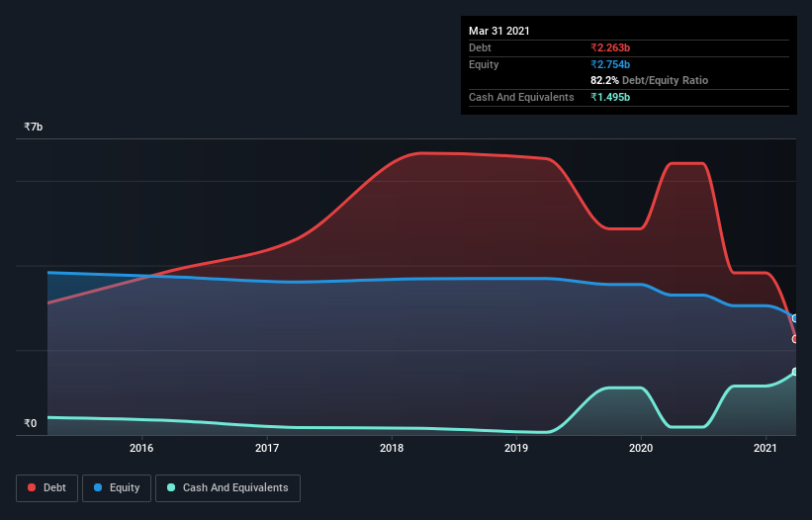Click the 2019 x-axis label
812x520 pixels.
pyautogui.click(x=516, y=448)
